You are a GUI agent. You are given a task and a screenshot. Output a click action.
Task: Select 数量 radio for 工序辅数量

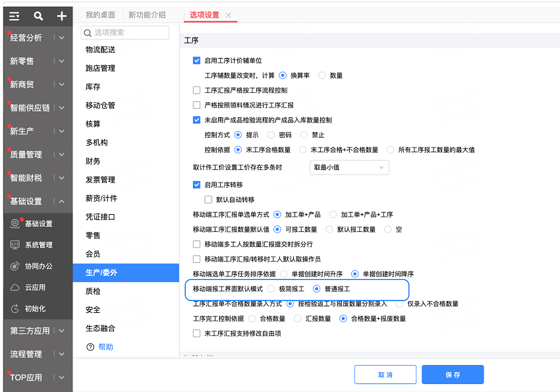(x=322, y=75)
